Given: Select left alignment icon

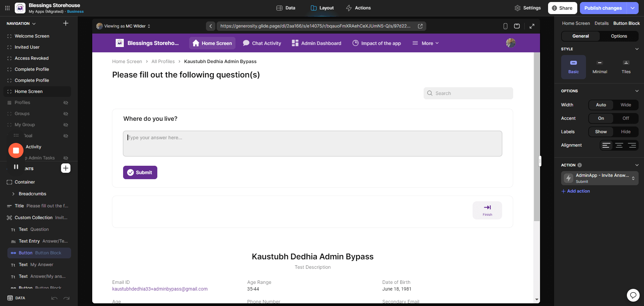Looking at the screenshot, I should pyautogui.click(x=606, y=145).
